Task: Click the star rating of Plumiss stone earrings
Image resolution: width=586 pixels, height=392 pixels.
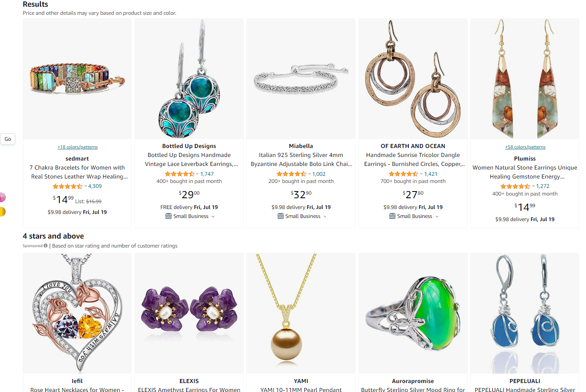Action: pyautogui.click(x=515, y=186)
